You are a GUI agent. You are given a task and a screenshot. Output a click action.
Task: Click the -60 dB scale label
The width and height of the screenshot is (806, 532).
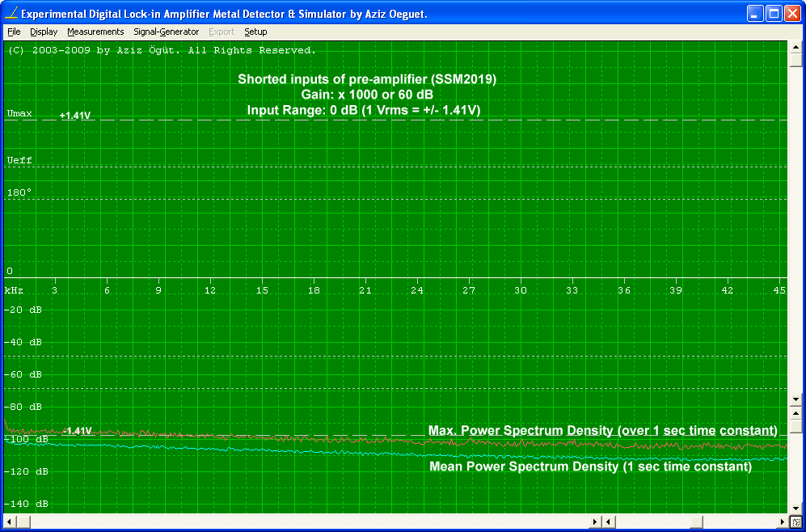[23, 374]
